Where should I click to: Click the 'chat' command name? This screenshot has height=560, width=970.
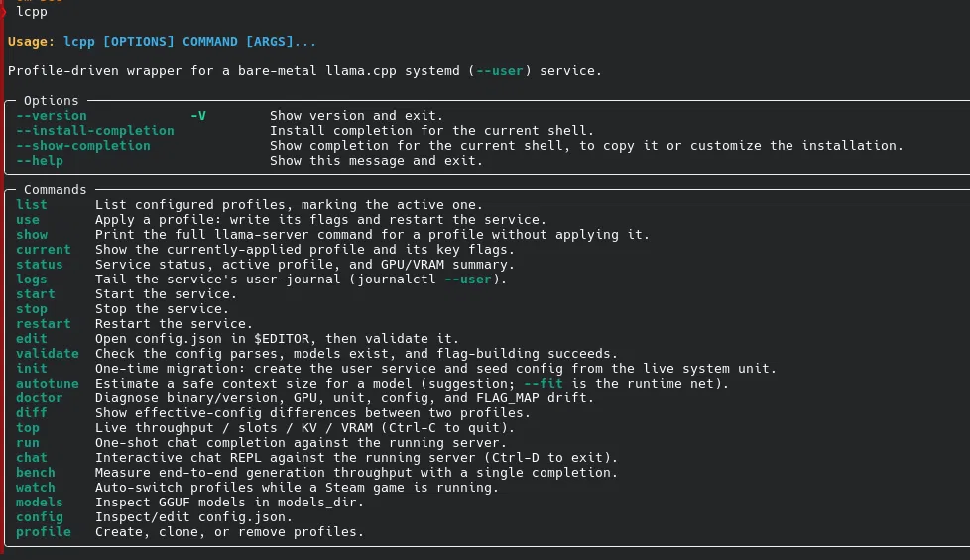click(32, 457)
